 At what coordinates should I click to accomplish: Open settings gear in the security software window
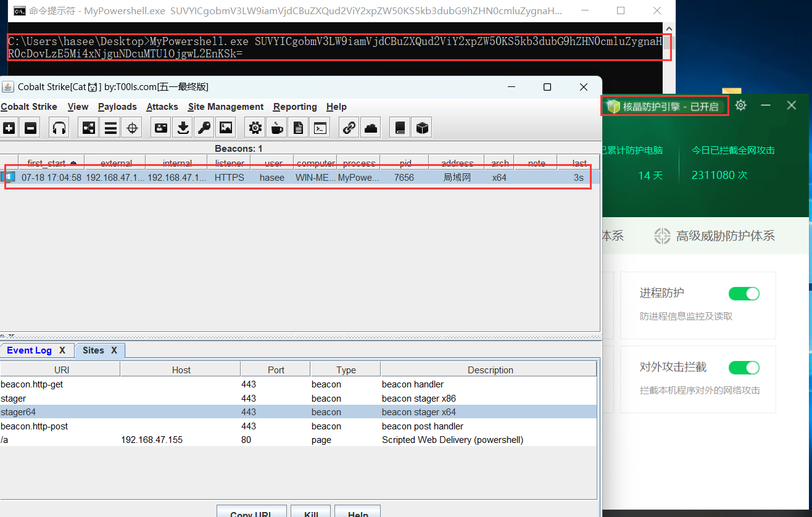(x=741, y=105)
